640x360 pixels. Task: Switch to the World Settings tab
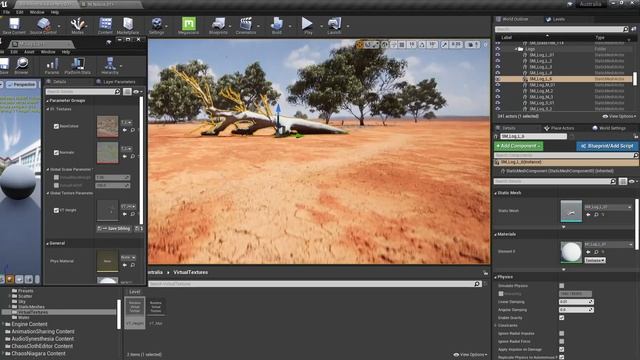click(609, 128)
